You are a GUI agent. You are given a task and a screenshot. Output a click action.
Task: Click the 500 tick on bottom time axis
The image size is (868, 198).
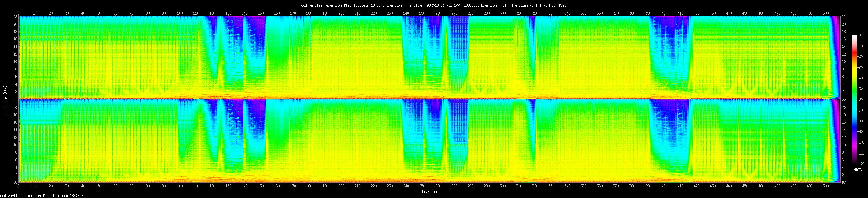pyautogui.click(x=826, y=186)
